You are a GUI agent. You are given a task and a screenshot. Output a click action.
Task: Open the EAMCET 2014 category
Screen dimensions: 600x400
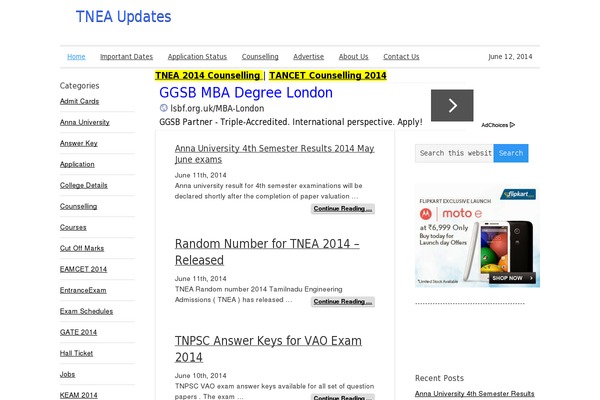[x=83, y=269]
